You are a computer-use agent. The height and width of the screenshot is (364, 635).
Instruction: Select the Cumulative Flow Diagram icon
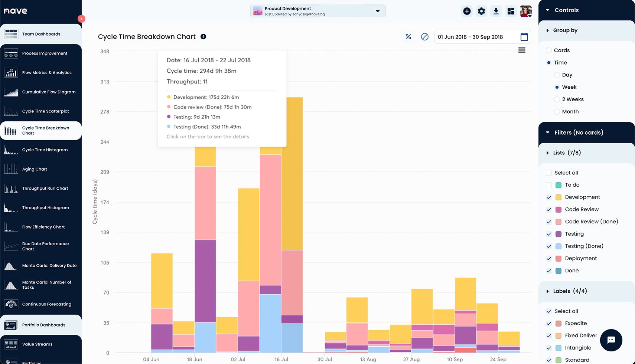(x=11, y=92)
